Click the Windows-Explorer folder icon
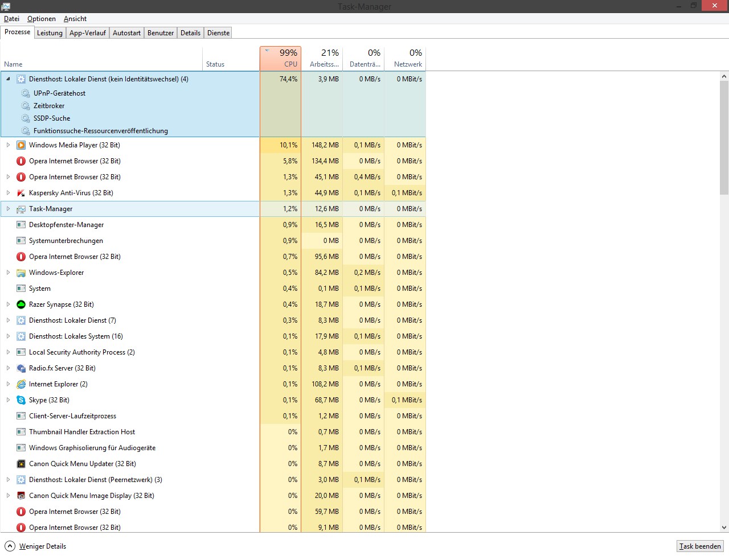Screen dimensions: 729x560 21,273
